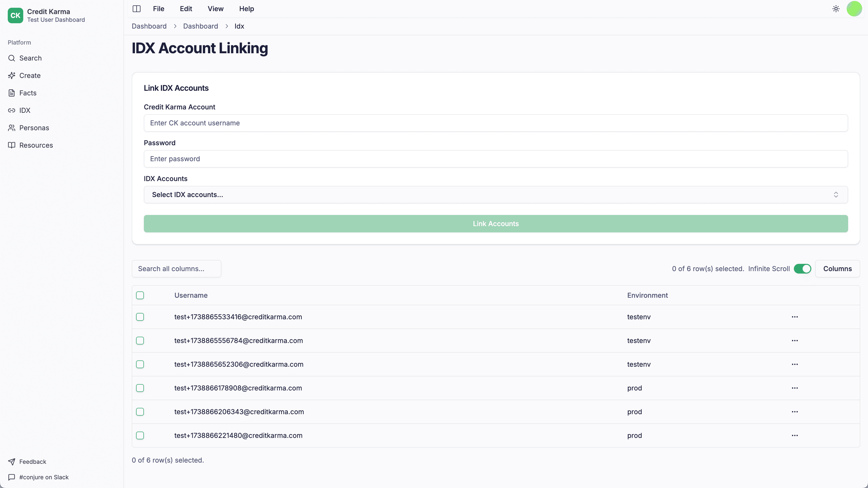Open the Create section from the sidebar
Image resolution: width=868 pixels, height=488 pixels.
30,76
